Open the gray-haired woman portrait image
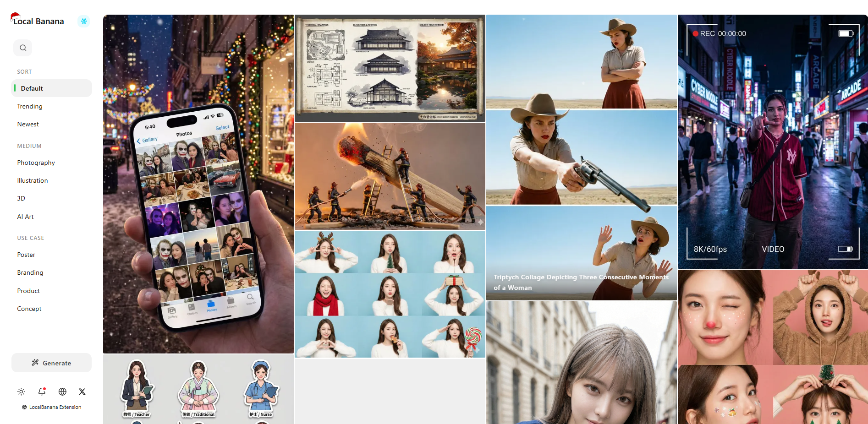Screen dimensions: 868x424 582,363
